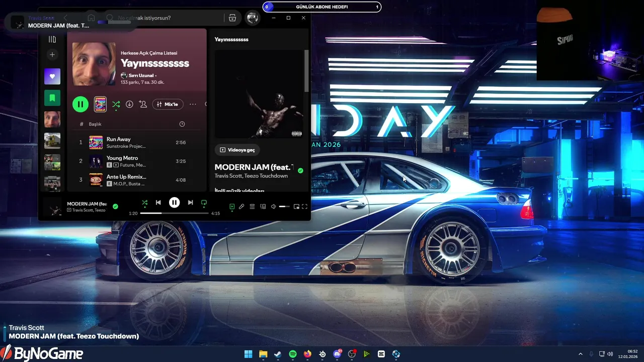The image size is (644, 362).
Task: Open CapCut from the taskbar
Action: tap(381, 354)
